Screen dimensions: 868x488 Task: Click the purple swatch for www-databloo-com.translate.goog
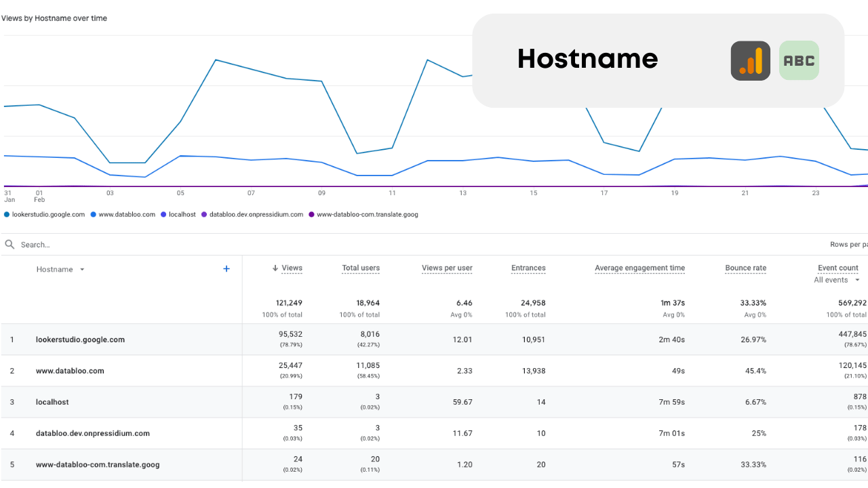[x=311, y=214]
